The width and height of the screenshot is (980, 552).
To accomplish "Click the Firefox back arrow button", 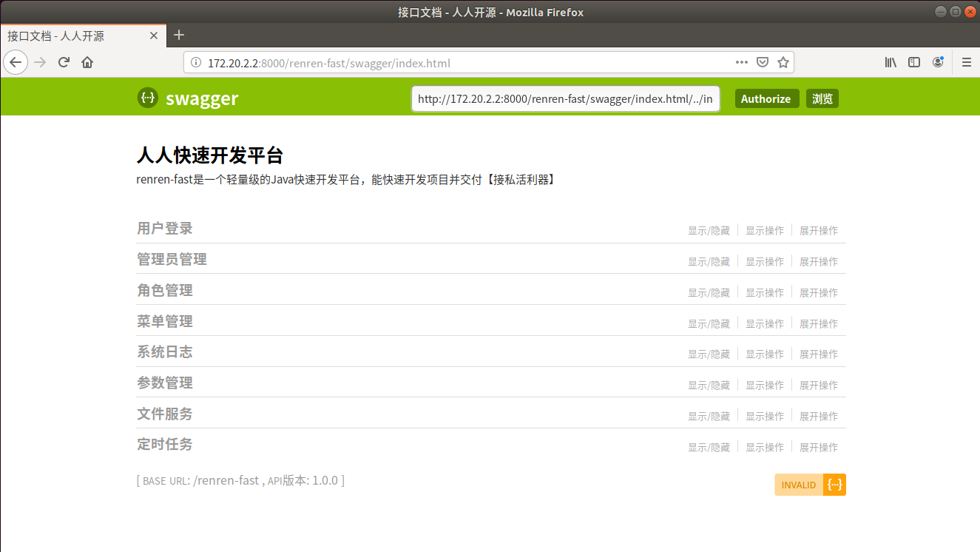I will (16, 62).
